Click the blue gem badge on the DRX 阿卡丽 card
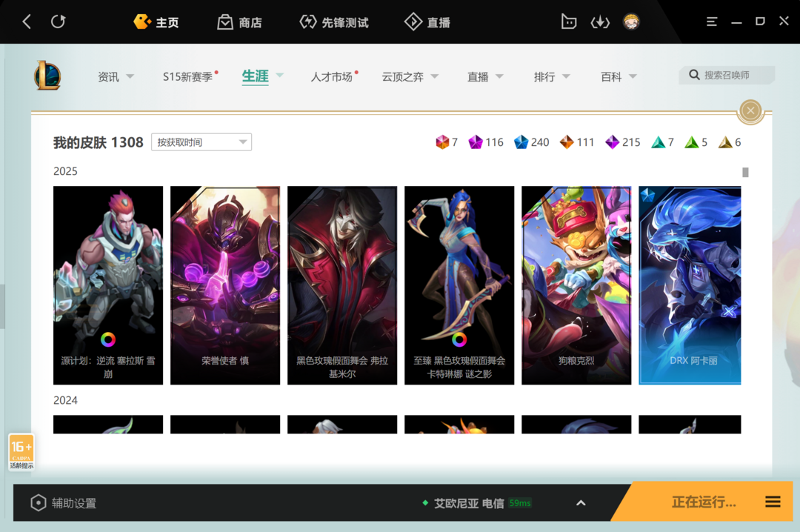The image size is (800, 532). tap(648, 195)
